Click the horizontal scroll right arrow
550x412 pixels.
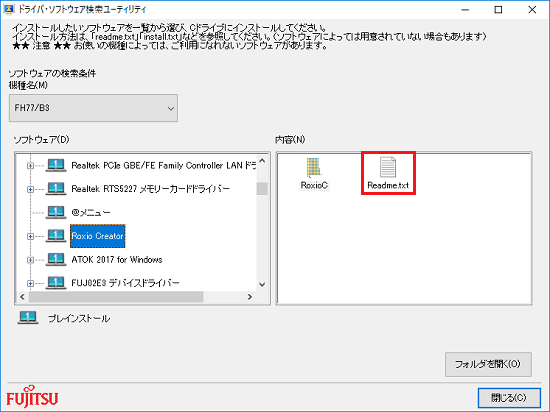250,297
